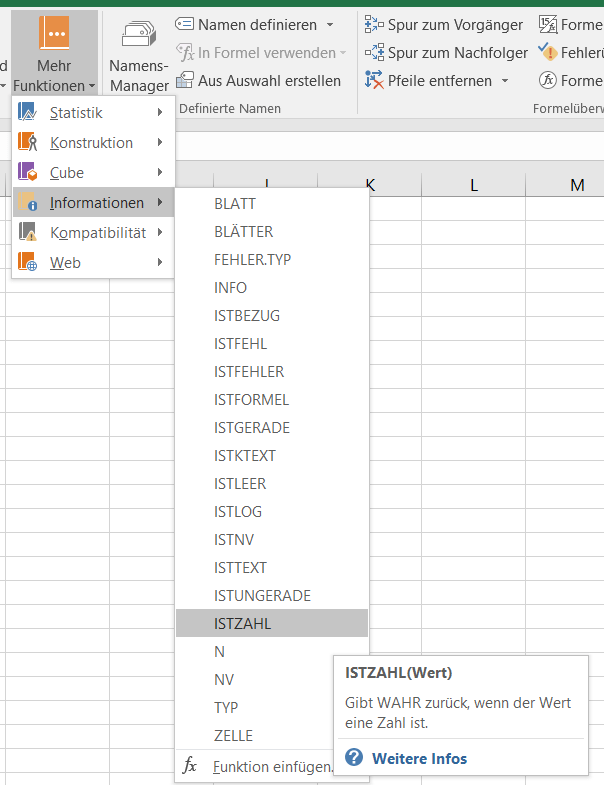Click Spur zum Nachfolger icon

click(x=374, y=52)
